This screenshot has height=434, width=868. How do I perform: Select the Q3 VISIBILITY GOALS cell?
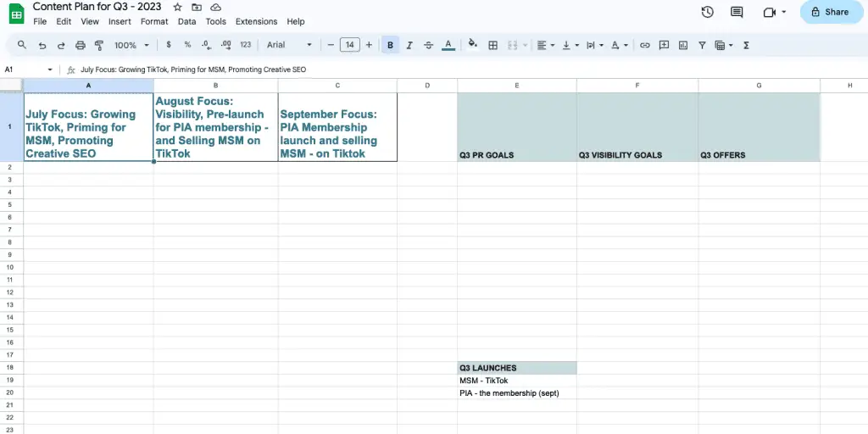[637, 127]
